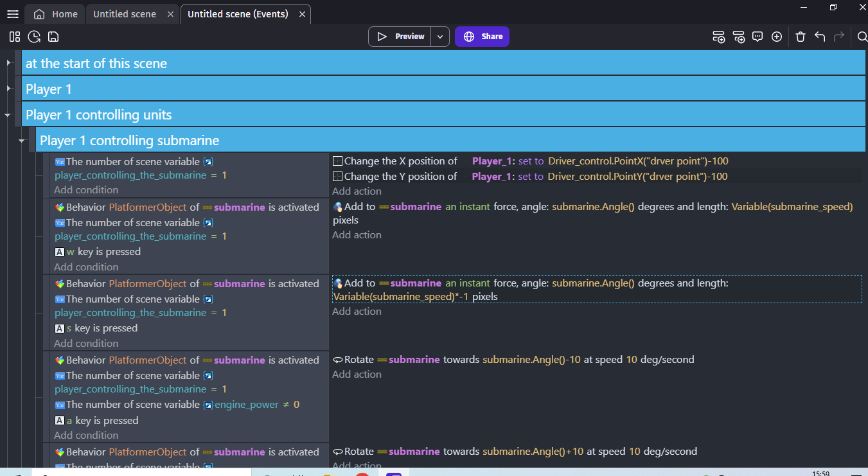868x476 pixels.
Task: Click 'Add condition' under w key is pressed
Action: (86, 267)
